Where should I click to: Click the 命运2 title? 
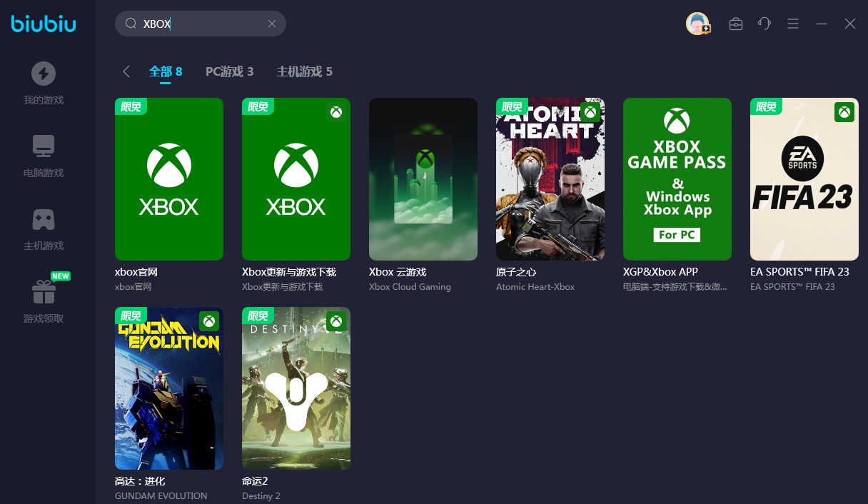(x=256, y=481)
